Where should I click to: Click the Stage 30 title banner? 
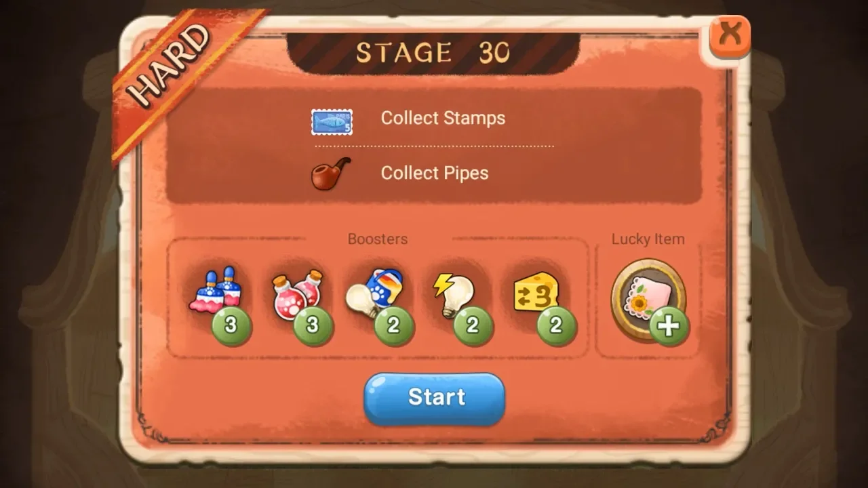[433, 52]
